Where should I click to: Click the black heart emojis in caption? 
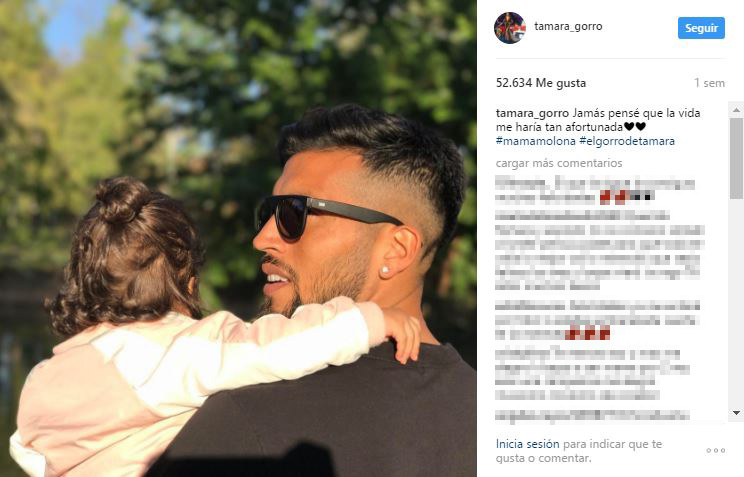coord(635,127)
